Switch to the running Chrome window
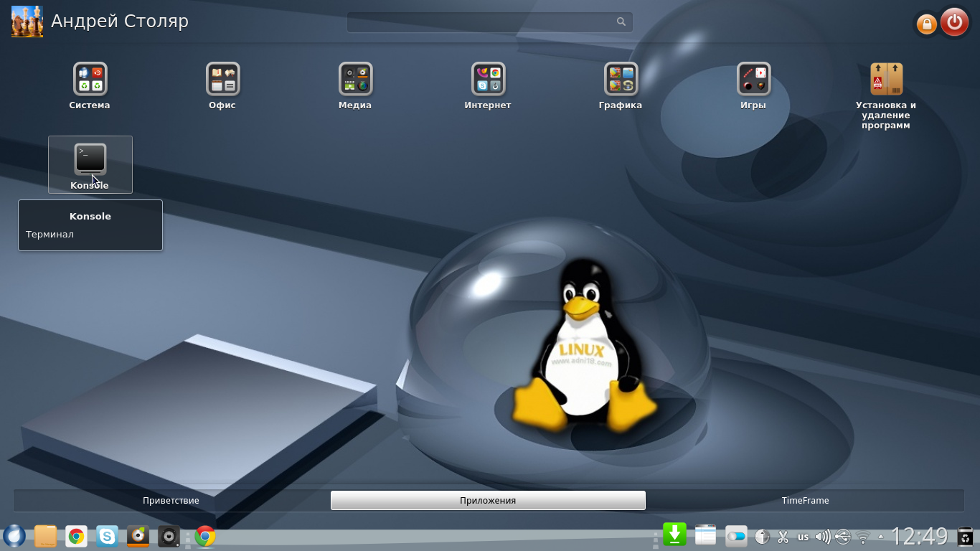This screenshot has height=551, width=980. click(205, 536)
